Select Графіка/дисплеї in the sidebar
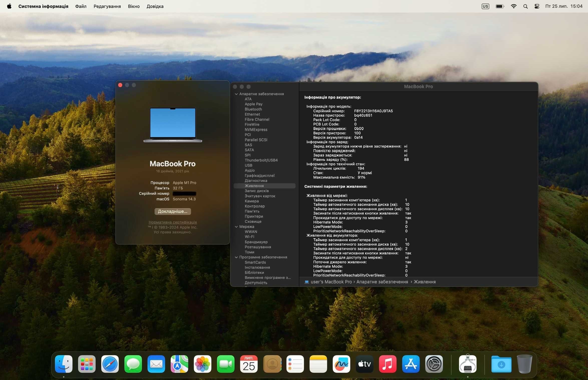This screenshot has width=588, height=380. click(x=259, y=175)
